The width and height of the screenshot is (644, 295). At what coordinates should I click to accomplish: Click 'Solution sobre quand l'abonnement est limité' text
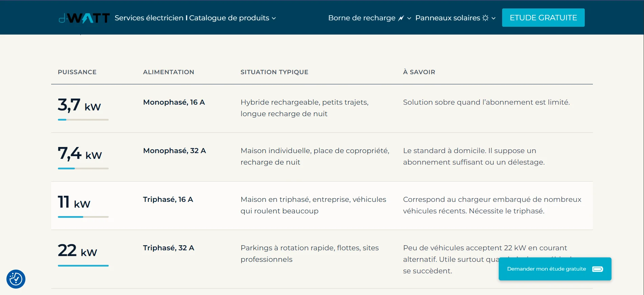coord(487,102)
